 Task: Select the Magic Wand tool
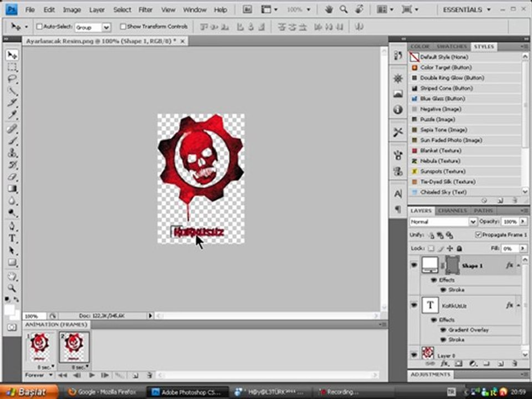[12, 90]
